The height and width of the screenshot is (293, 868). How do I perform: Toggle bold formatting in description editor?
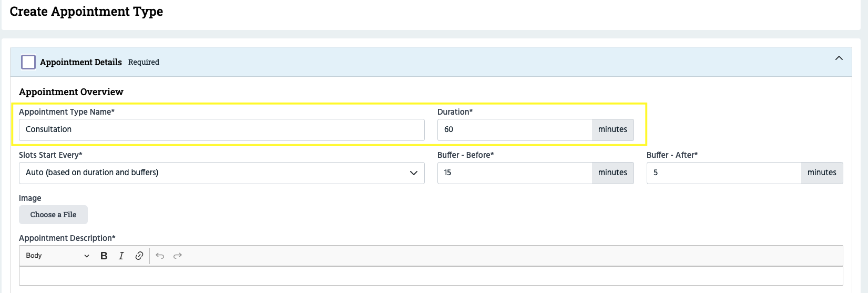104,256
